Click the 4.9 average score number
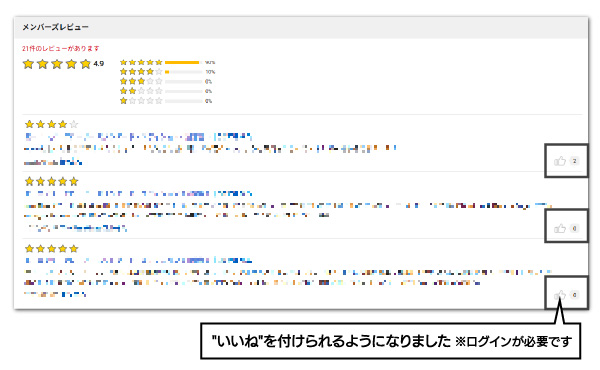600x370 pixels. click(99, 64)
